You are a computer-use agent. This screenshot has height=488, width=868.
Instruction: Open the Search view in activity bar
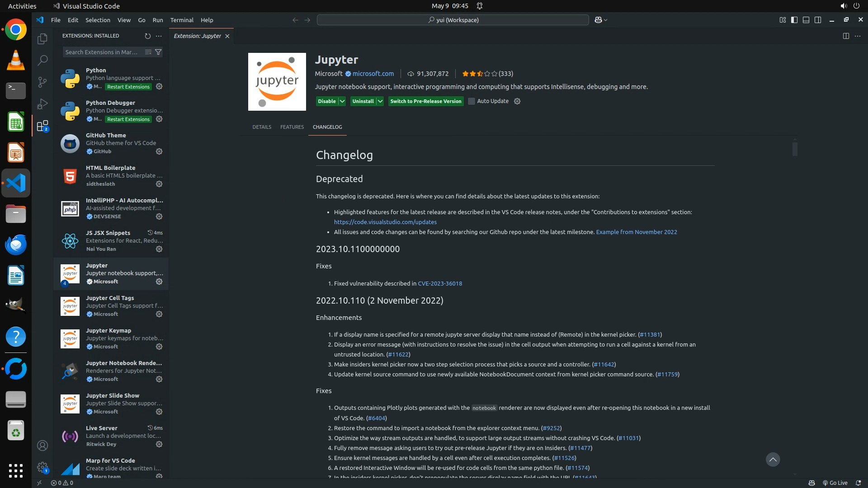point(42,60)
